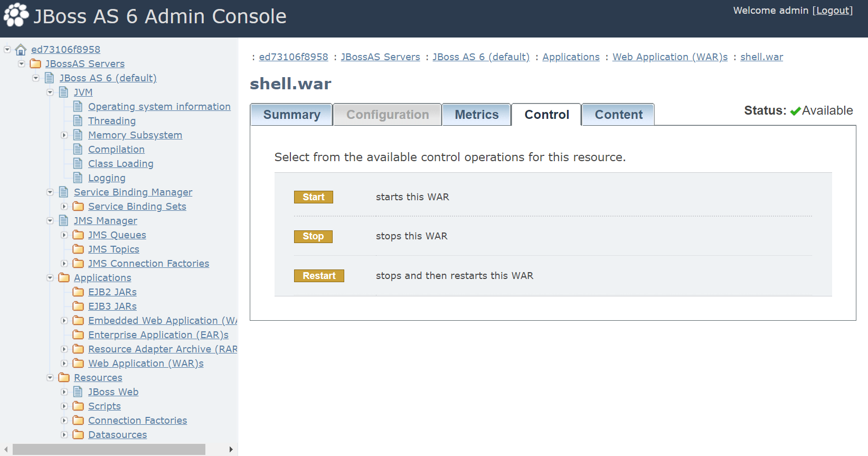Click the page icon beside Threading

[78, 121]
